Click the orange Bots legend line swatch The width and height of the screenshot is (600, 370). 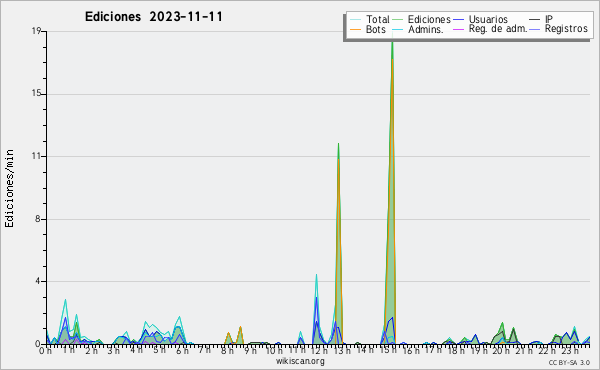click(355, 29)
